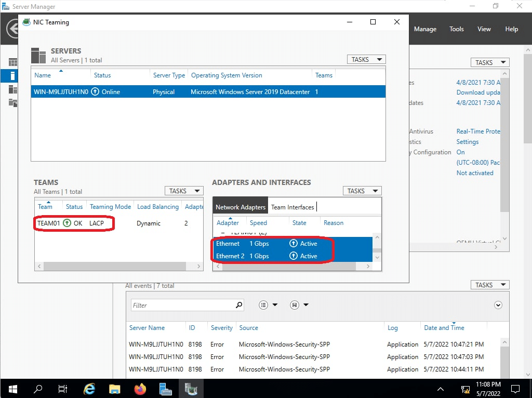Open the events query list dropdown
Viewport: 532px width, 398px height.
[x=269, y=305]
